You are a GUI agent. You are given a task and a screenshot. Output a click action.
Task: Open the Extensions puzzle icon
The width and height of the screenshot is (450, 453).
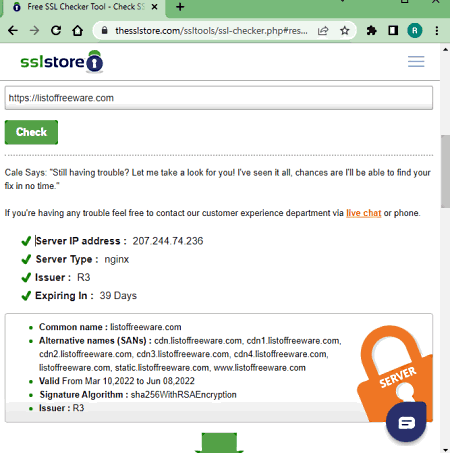[x=371, y=31]
